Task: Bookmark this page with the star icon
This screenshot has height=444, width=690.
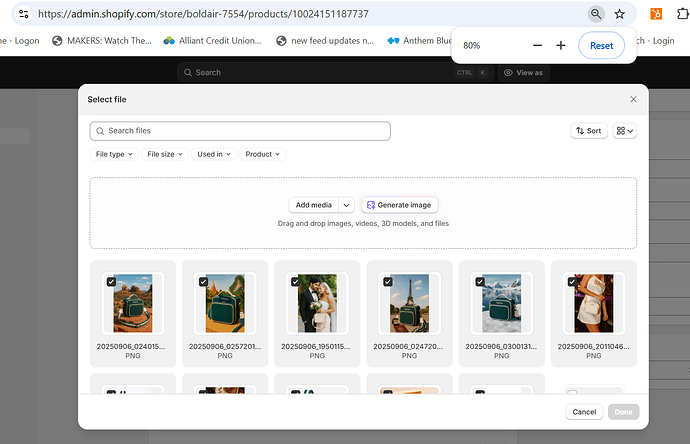Action: pos(620,14)
